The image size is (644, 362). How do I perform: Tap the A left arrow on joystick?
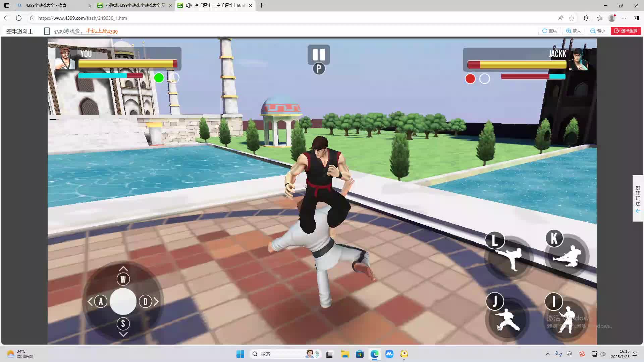tap(101, 301)
